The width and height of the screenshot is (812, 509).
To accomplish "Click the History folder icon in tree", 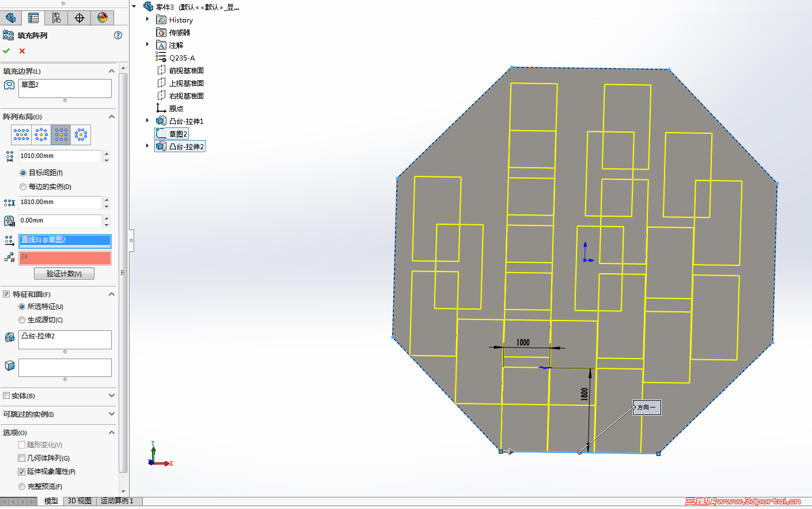I will 161,20.
